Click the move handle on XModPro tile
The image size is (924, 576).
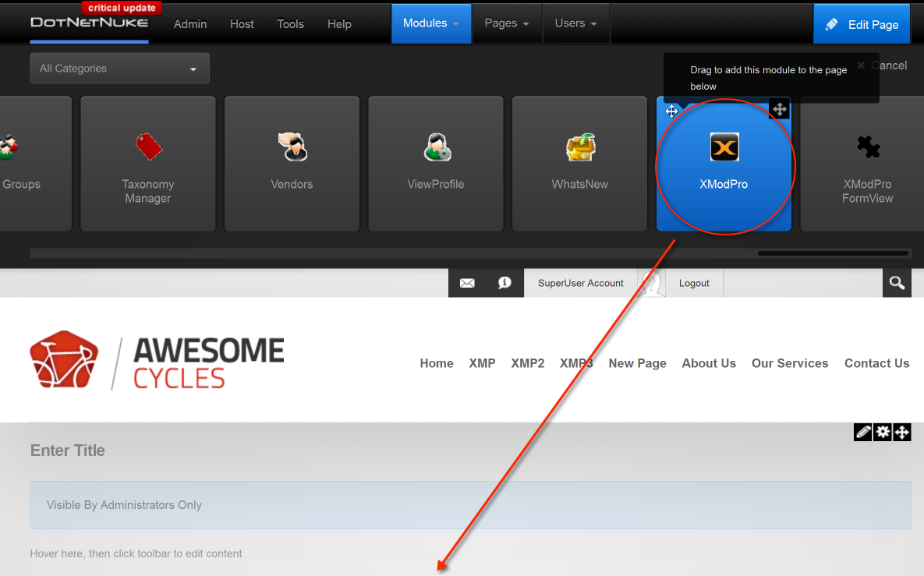(x=779, y=109)
